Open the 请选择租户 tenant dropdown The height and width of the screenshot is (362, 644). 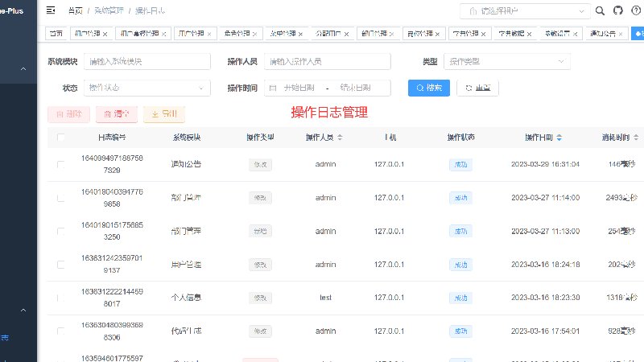[x=525, y=11]
